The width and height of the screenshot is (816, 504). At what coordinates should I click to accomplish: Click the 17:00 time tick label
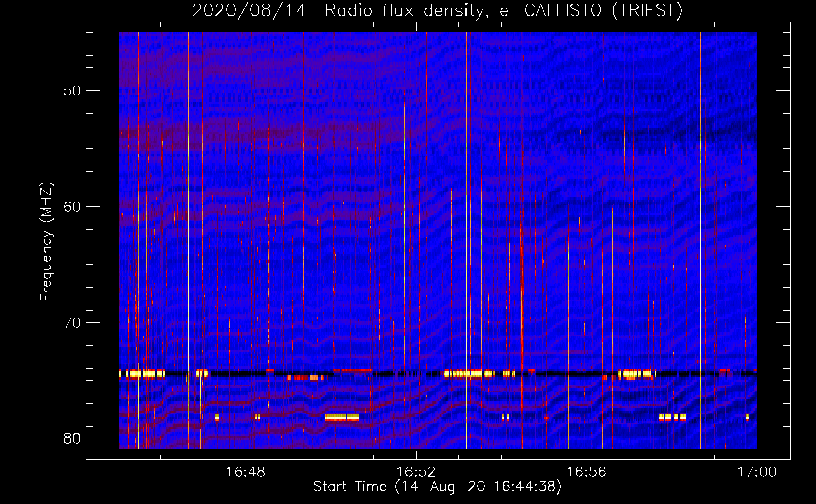tap(757, 472)
